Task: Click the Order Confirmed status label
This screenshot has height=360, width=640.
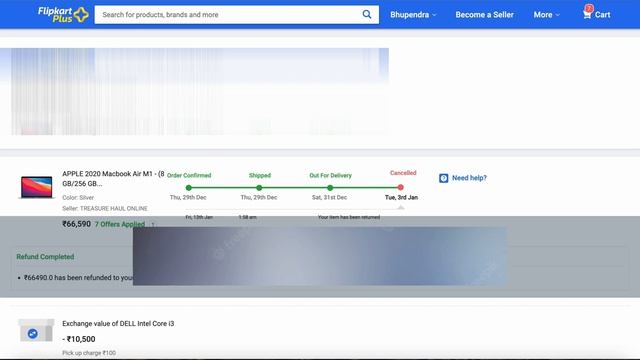Action: coord(189,176)
